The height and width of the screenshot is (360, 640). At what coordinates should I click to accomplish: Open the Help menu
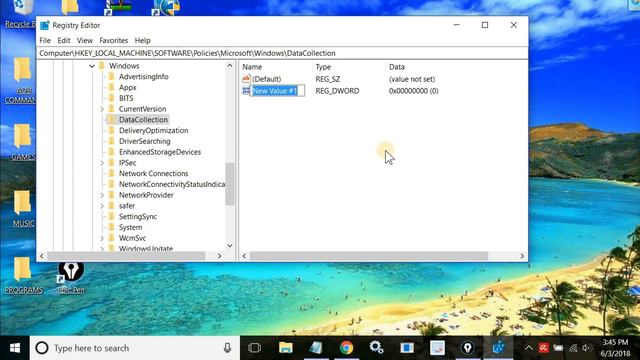click(142, 40)
